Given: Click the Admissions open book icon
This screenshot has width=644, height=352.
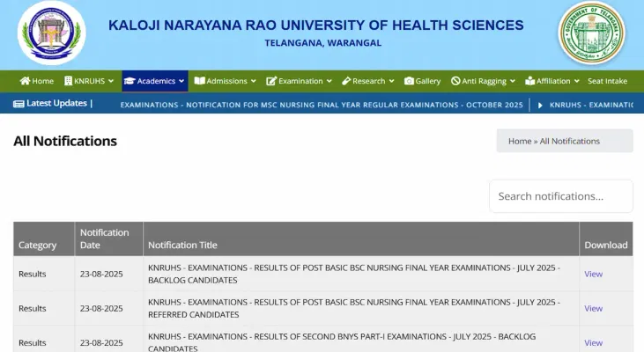Looking at the screenshot, I should pyautogui.click(x=199, y=81).
